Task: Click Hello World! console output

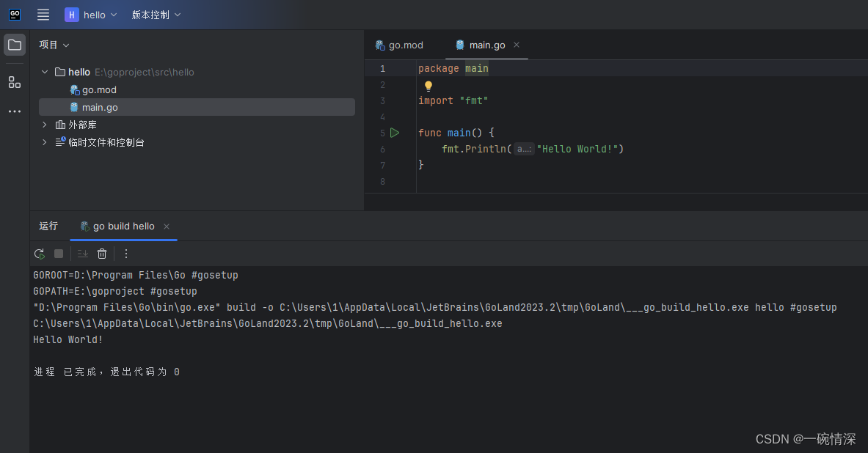Action: coord(68,339)
